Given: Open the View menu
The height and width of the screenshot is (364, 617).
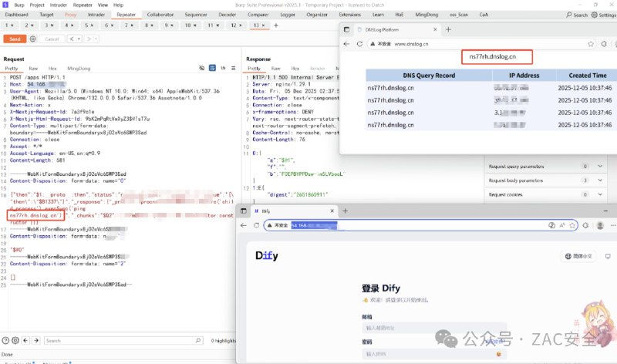Looking at the screenshot, I should click(103, 5).
